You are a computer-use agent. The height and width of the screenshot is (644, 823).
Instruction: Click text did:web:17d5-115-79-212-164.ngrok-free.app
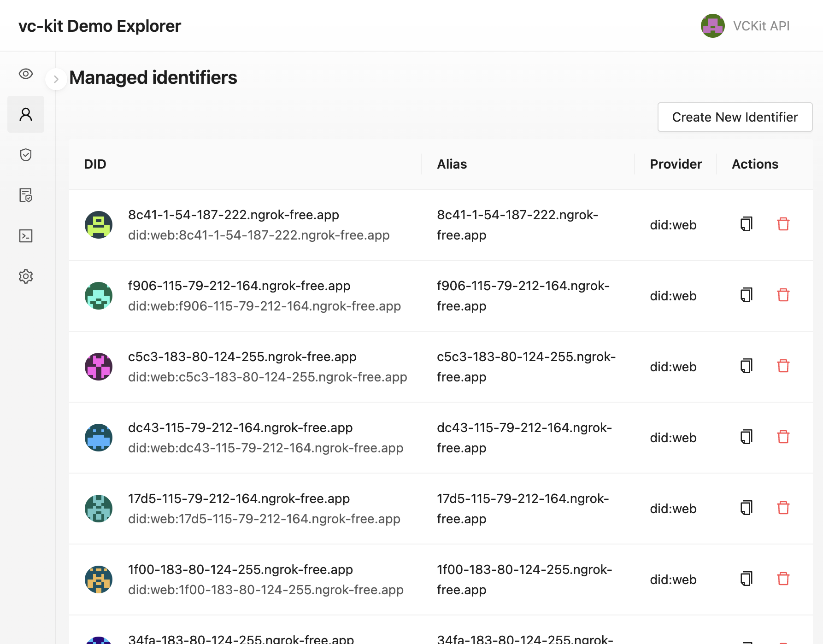(x=265, y=519)
